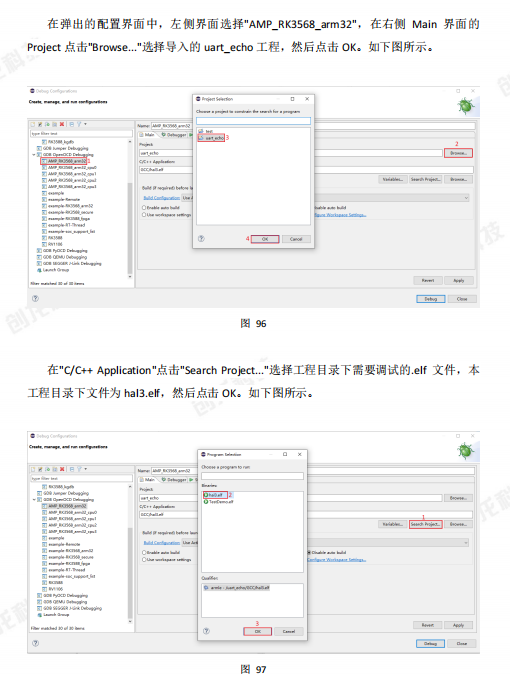The image size is (510, 684).
Task: Switch to Main tab in Figure 97
Action: coord(148,479)
